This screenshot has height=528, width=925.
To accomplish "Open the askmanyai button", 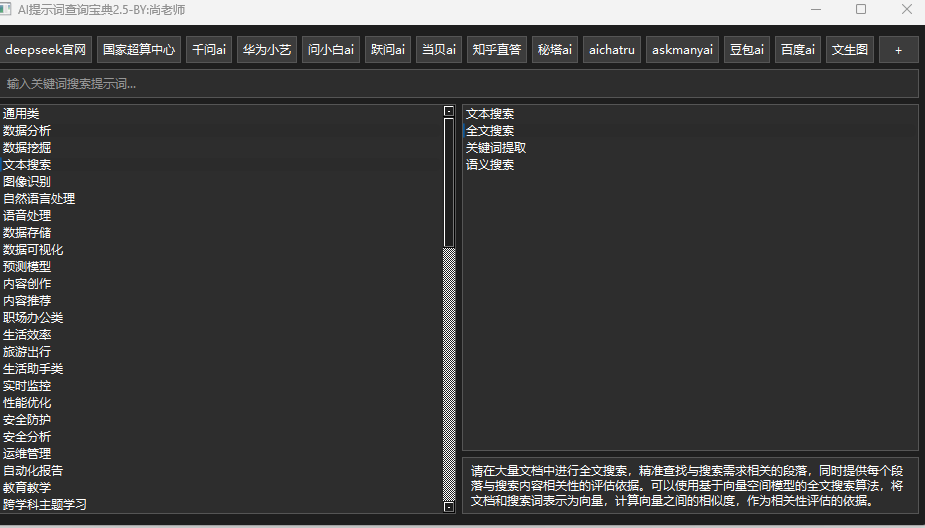I will click(682, 50).
